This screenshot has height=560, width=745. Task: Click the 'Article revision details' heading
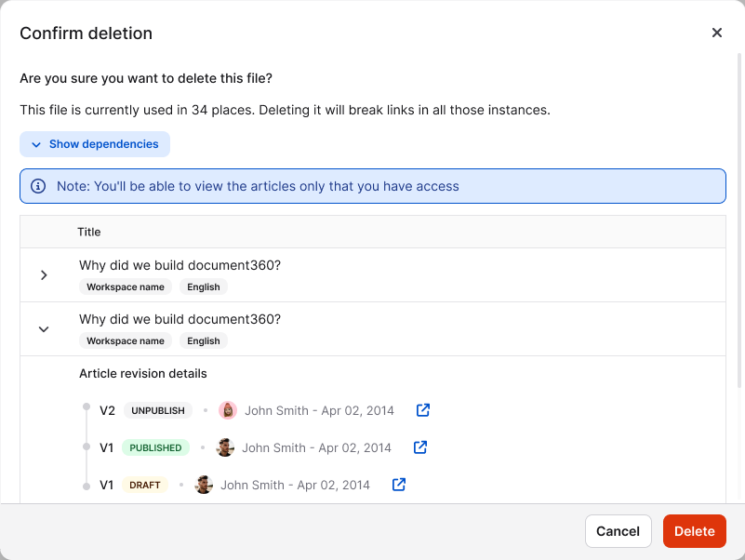[x=143, y=374]
